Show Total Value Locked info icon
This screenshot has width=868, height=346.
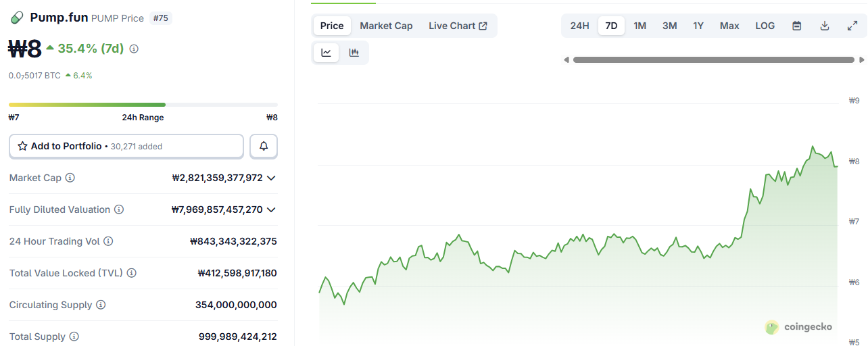click(132, 273)
